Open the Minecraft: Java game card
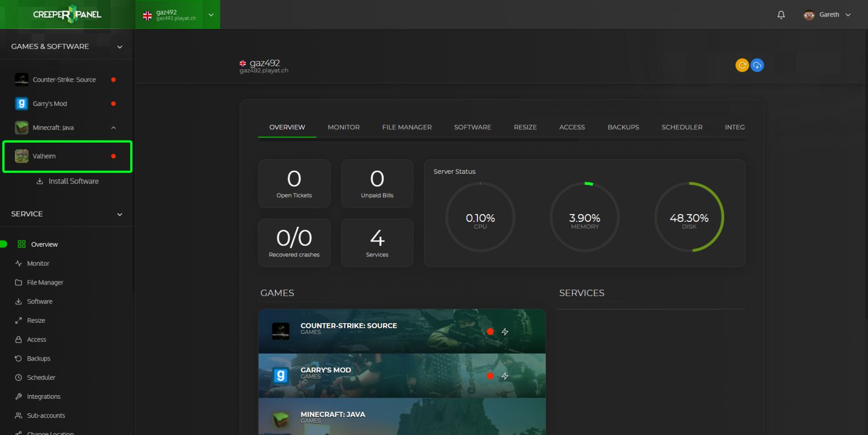Image resolution: width=868 pixels, height=435 pixels. click(x=402, y=416)
